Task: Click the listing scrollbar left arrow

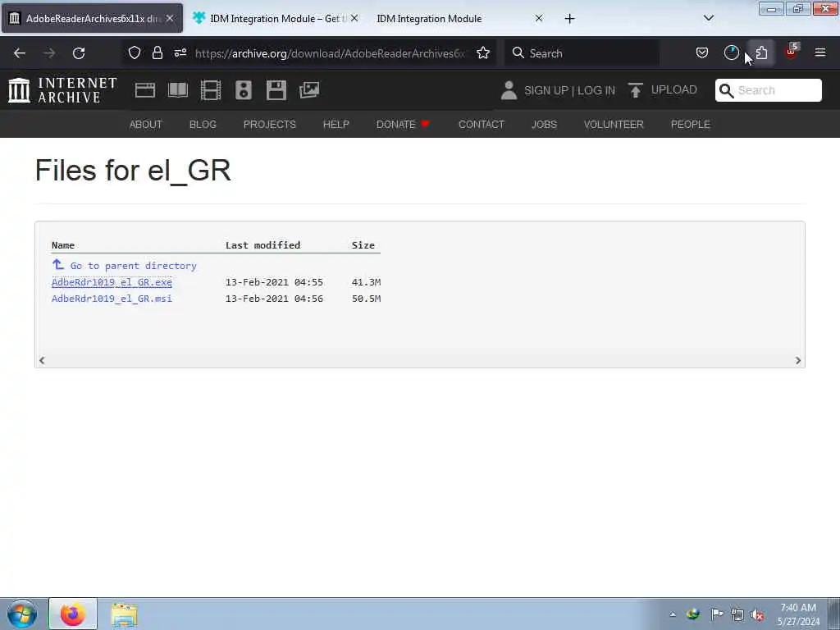Action: point(42,361)
